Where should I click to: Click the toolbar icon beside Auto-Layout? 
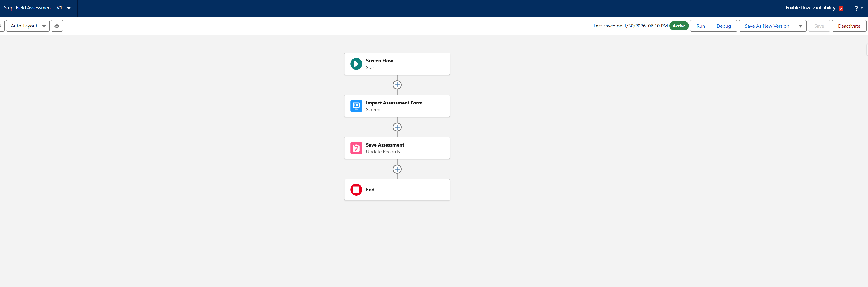coord(57,26)
